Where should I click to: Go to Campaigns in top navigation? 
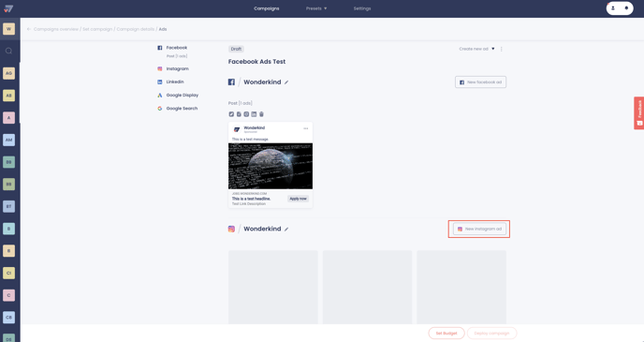tap(267, 8)
